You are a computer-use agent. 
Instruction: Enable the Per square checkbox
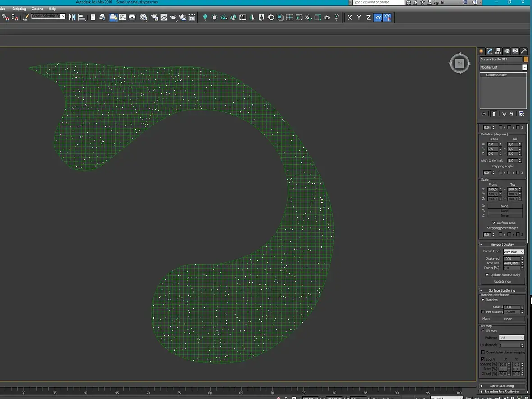coord(483,312)
